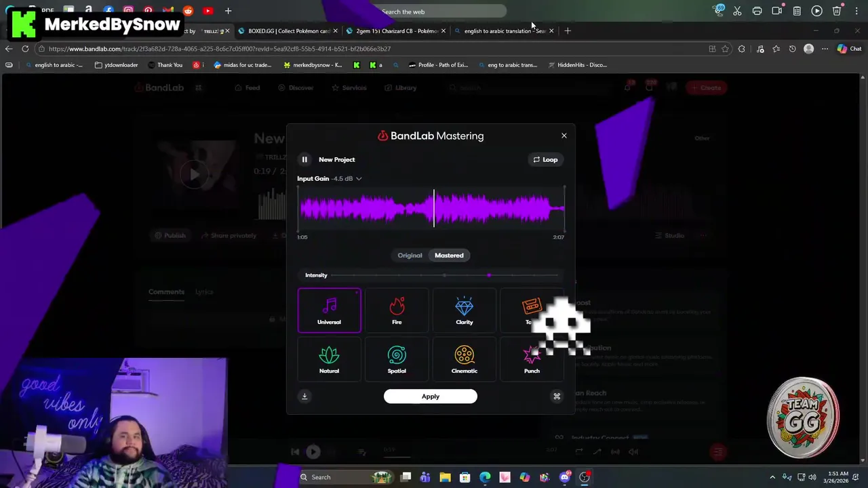868x488 pixels.
Task: Open browser profile avatar
Action: tap(808, 49)
